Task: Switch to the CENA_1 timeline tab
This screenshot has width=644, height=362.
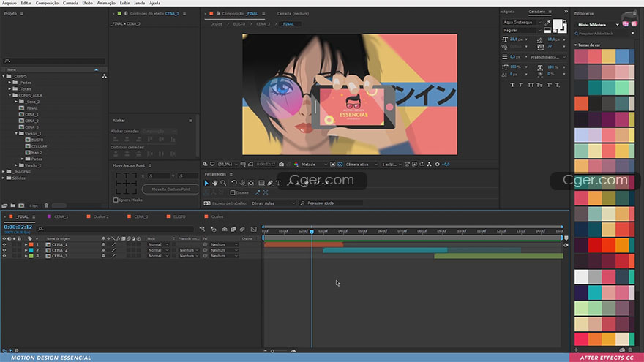Action: pyautogui.click(x=61, y=216)
